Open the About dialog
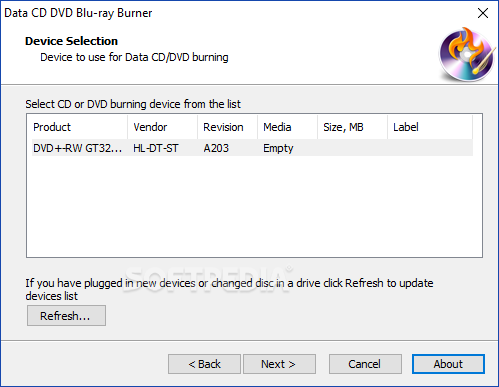Viewport: 499px width, 387px height. tap(448, 364)
